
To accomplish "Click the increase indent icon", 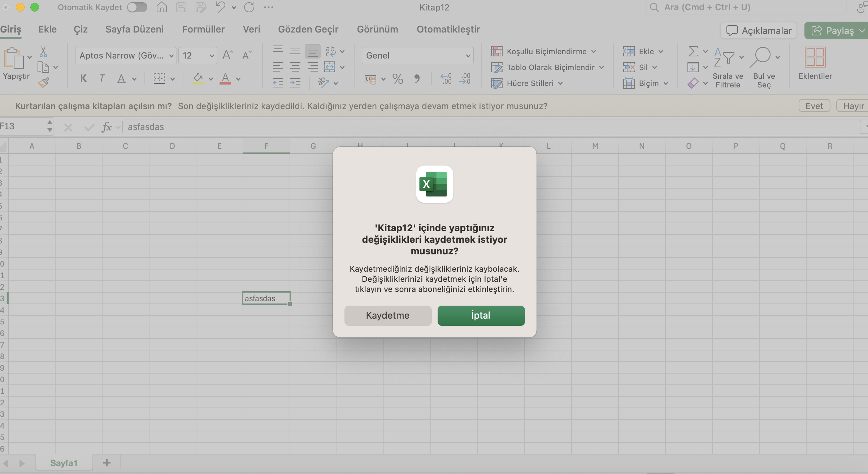I will point(295,83).
